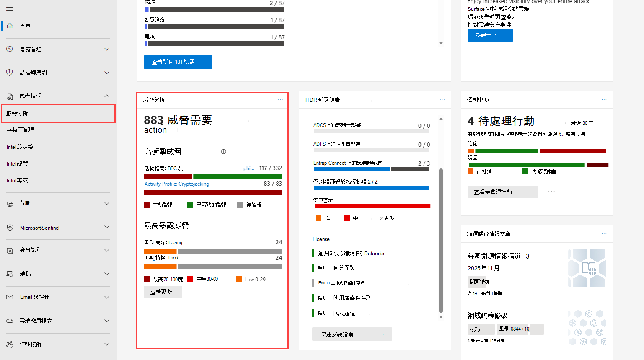This screenshot has height=360, width=644.
Task: Open the phi... truncated link
Action: coord(248,168)
